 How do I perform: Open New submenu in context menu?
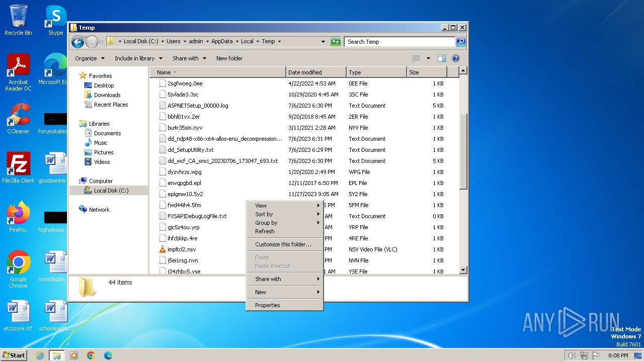click(x=284, y=292)
